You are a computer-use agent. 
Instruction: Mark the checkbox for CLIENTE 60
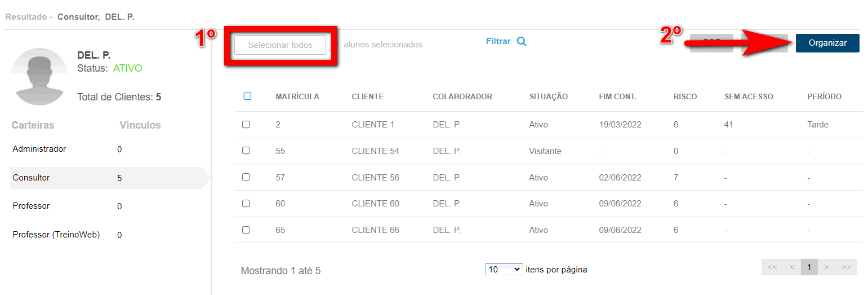tap(246, 204)
